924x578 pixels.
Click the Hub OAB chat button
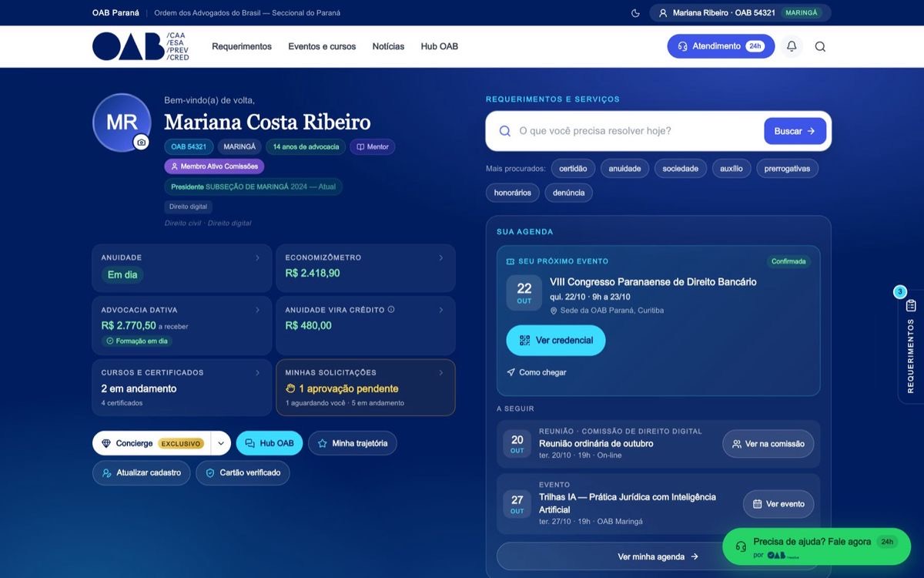click(269, 443)
